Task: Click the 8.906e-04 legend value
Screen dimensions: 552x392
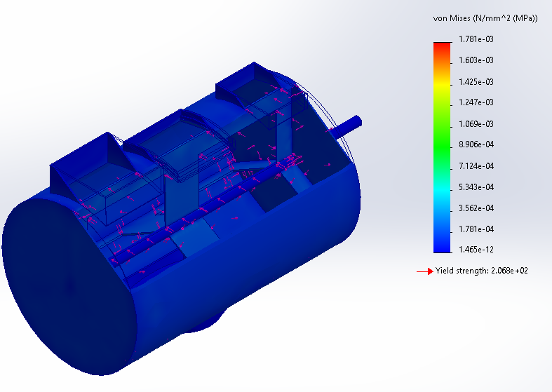Action: (x=476, y=144)
